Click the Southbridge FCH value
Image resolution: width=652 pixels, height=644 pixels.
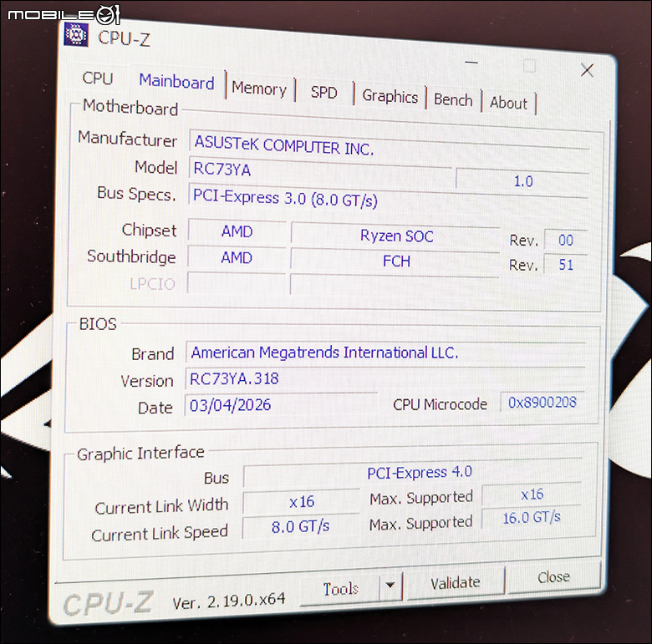(x=395, y=261)
